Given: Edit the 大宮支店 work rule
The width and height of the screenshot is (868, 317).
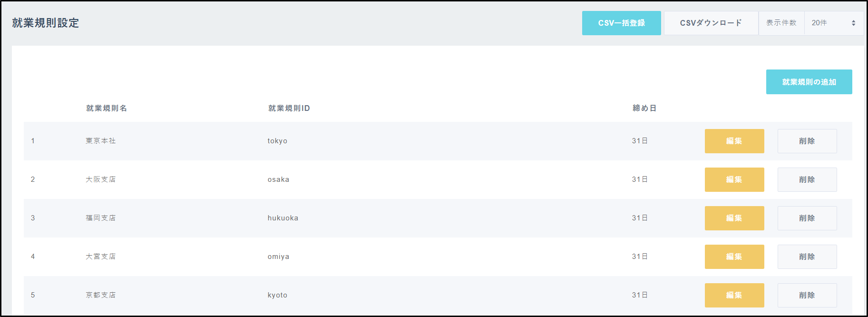Looking at the screenshot, I should tap(734, 257).
